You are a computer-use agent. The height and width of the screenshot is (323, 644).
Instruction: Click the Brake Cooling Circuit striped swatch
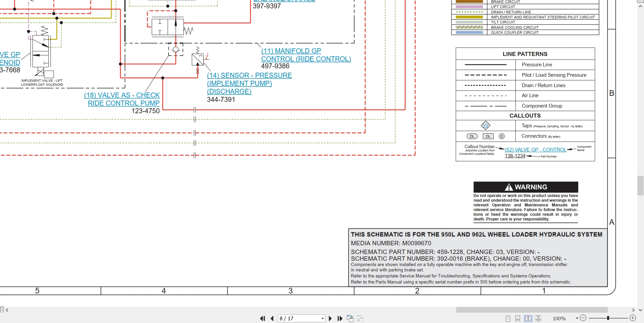coord(469,27)
